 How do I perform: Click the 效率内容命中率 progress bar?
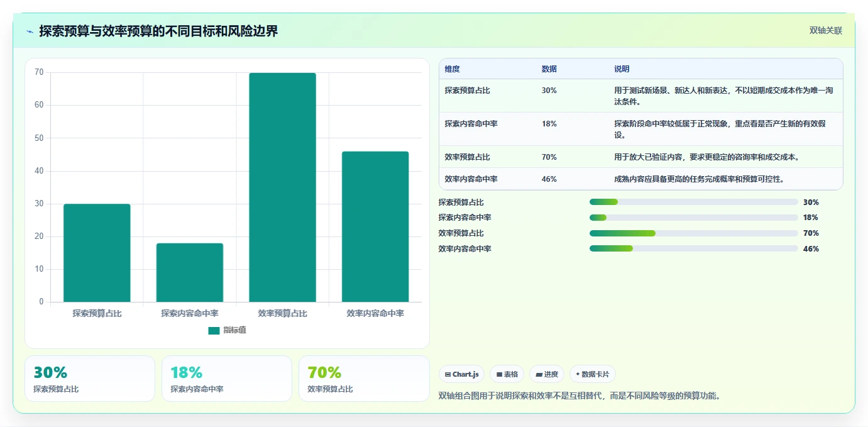[694, 249]
